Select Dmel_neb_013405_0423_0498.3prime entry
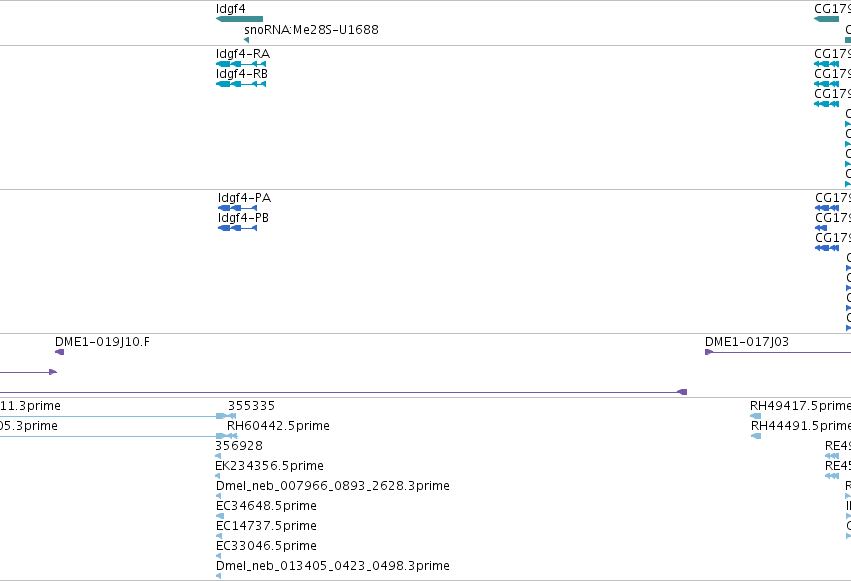 click(x=333, y=566)
